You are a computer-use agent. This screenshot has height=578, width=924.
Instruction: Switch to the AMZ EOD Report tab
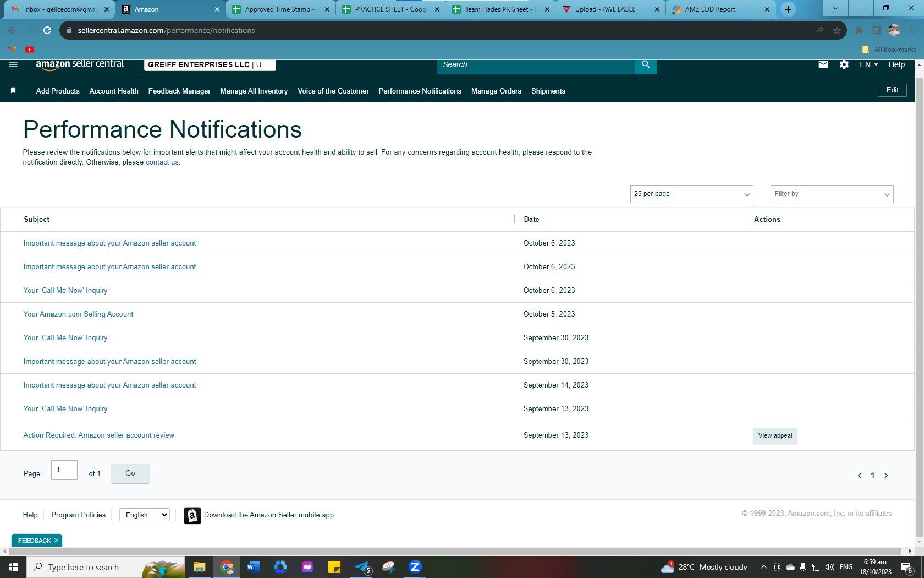pos(721,9)
